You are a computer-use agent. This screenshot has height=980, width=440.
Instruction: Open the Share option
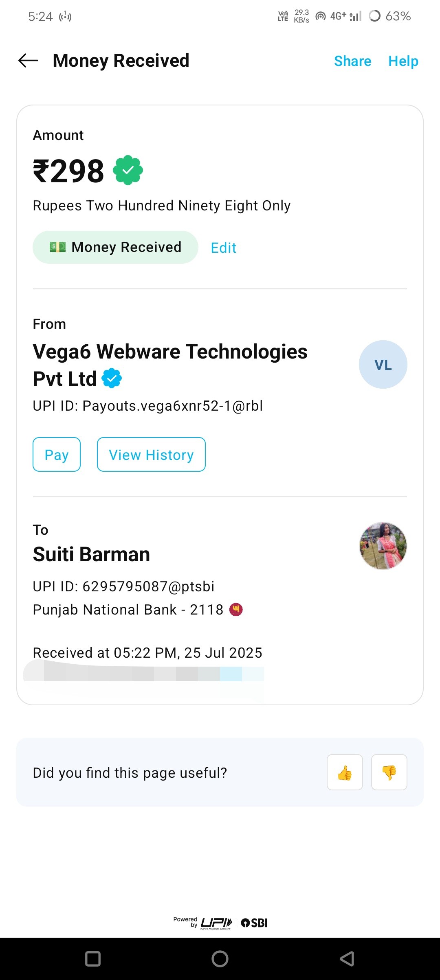coord(352,61)
